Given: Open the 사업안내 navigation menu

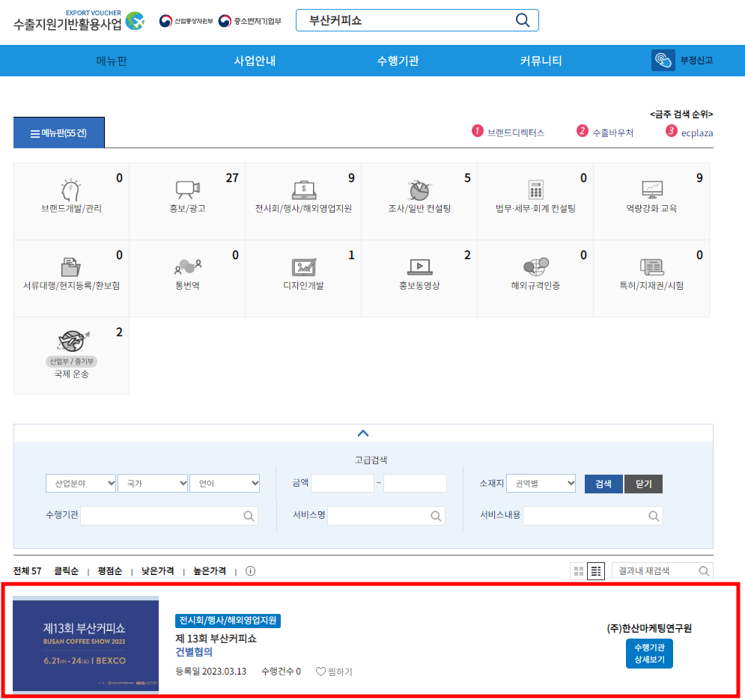Looking at the screenshot, I should [x=255, y=61].
